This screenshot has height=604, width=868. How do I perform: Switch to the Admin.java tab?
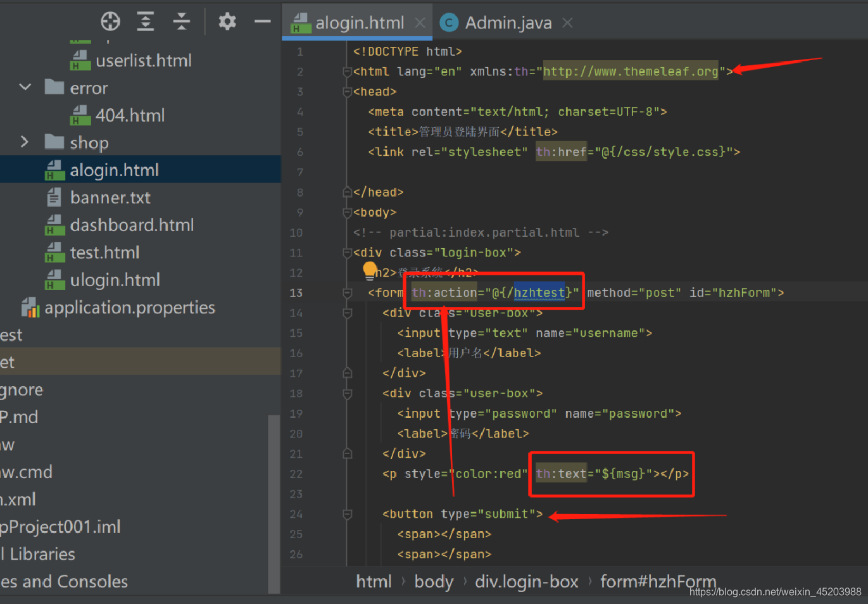pyautogui.click(x=508, y=23)
